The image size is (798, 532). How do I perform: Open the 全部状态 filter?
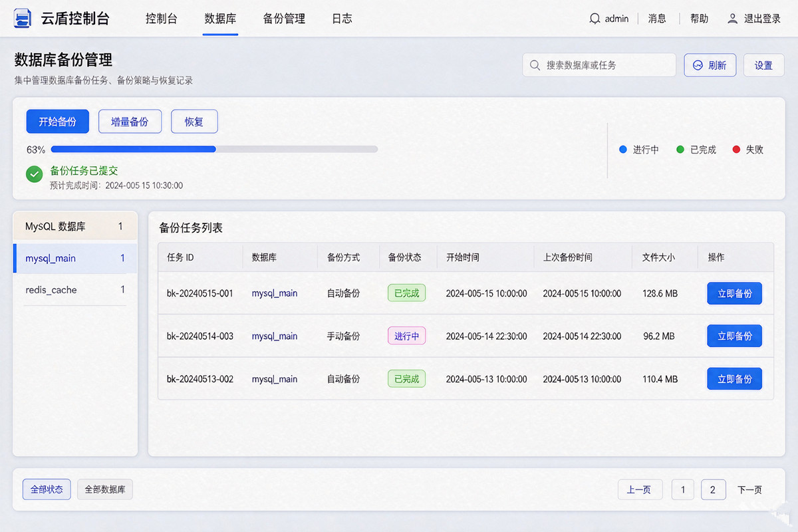(x=47, y=489)
